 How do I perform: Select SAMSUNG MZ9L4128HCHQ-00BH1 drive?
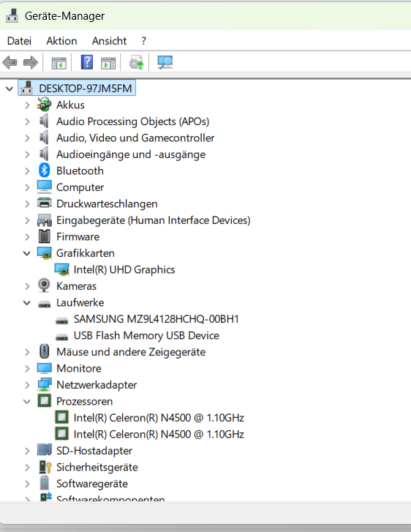(157, 319)
